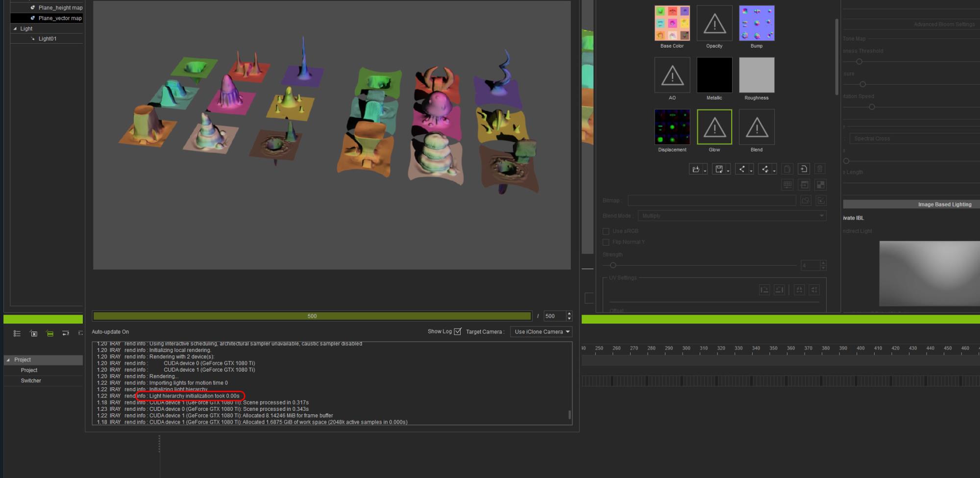Image resolution: width=980 pixels, height=478 pixels.
Task: Open the Save Material dropdown arrow
Action: click(x=728, y=171)
